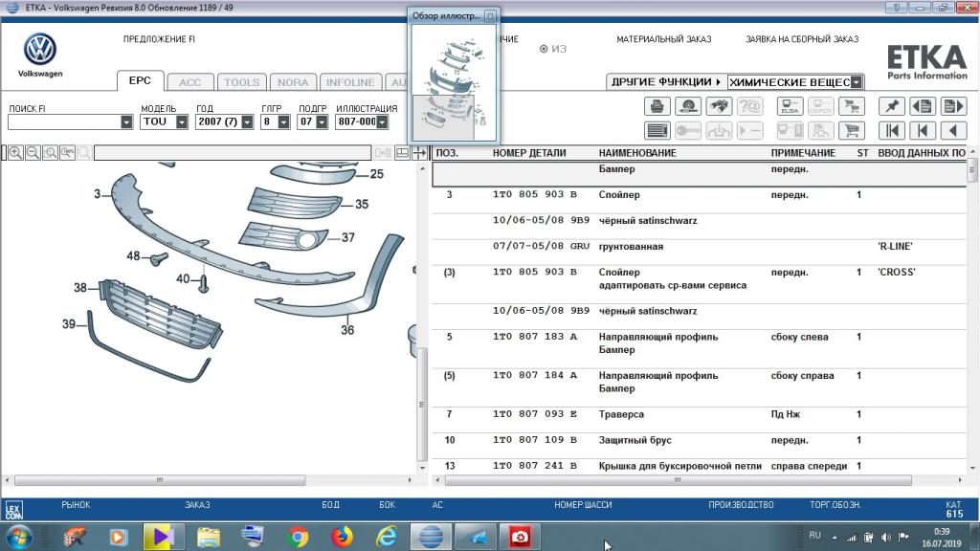Click the НАИМЕНОВАНИЕ column header
The height and width of the screenshot is (551, 980).
tap(636, 152)
